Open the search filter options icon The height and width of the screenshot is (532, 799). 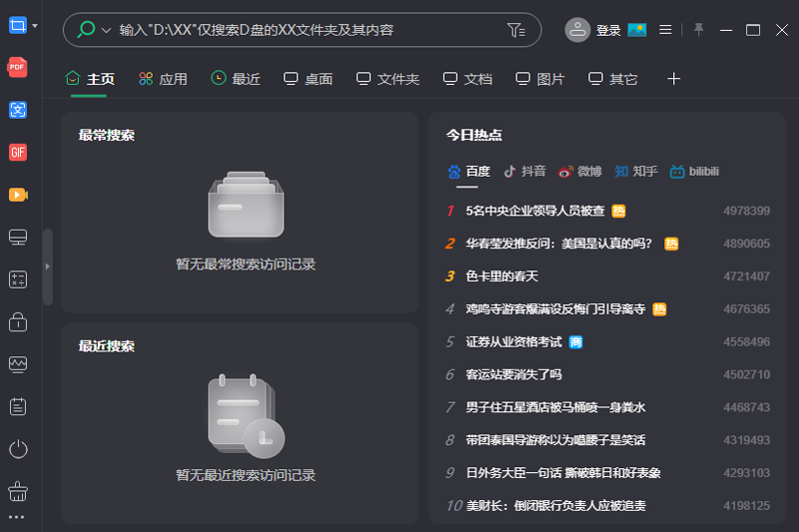[516, 30]
